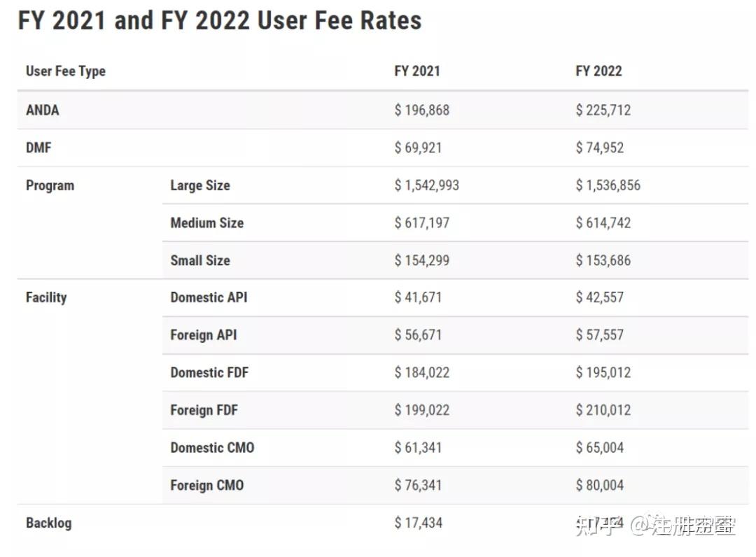
Task: Select the 'Foreign CMO' facility label
Action: point(207,485)
